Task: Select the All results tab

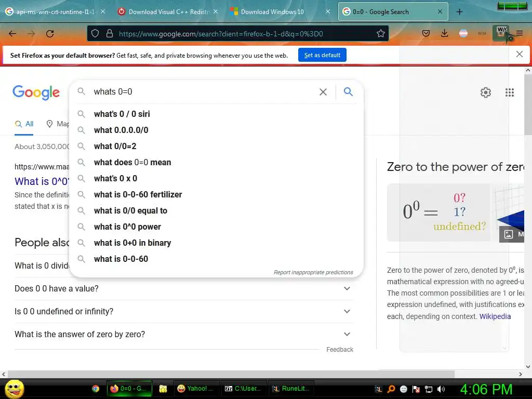Action: click(24, 124)
